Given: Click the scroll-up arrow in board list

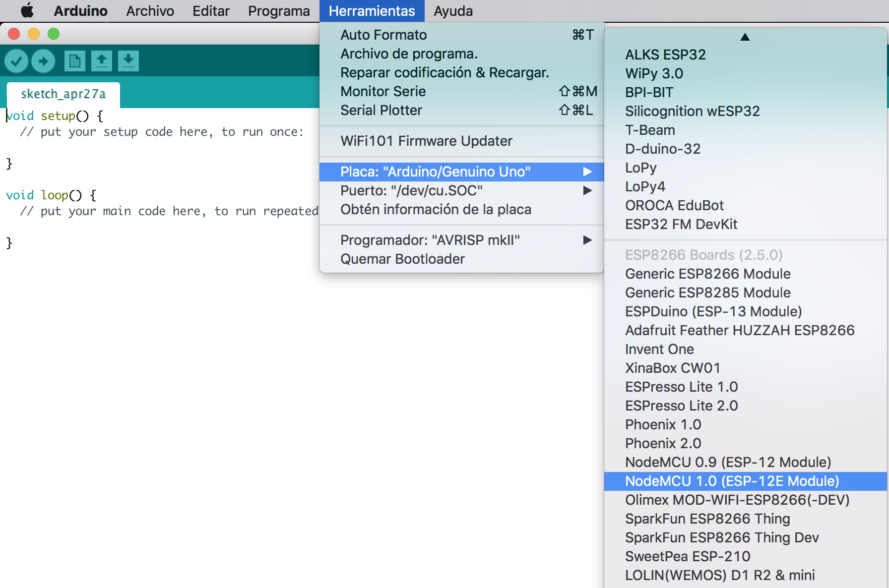Looking at the screenshot, I should pos(745,37).
